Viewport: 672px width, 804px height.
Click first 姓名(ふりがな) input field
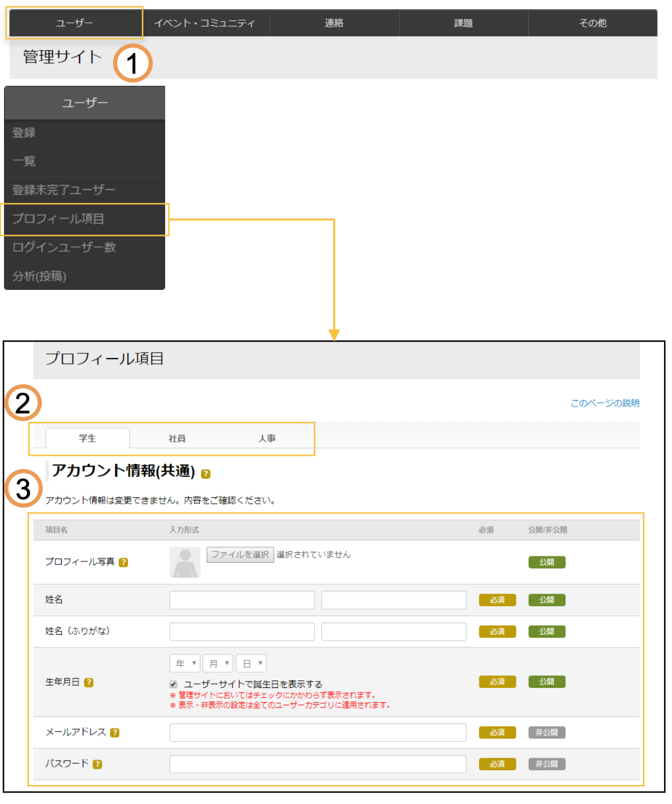(242, 631)
